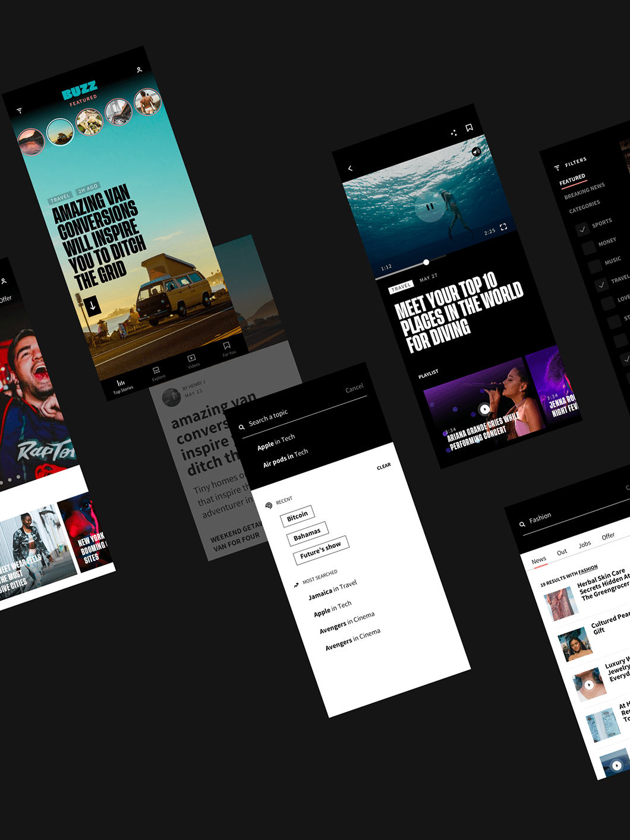Select Breaking News in filters panel
This screenshot has height=840, width=630.
tap(585, 191)
